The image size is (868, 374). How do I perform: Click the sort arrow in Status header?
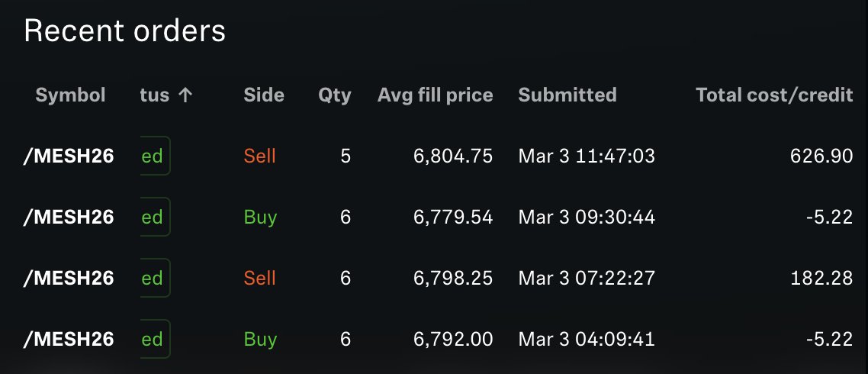[x=185, y=95]
